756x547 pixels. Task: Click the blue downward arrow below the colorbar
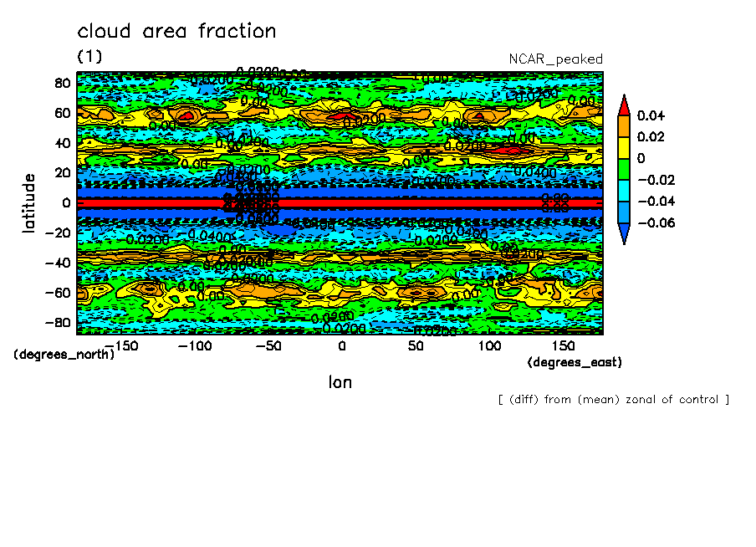pyautogui.click(x=625, y=233)
